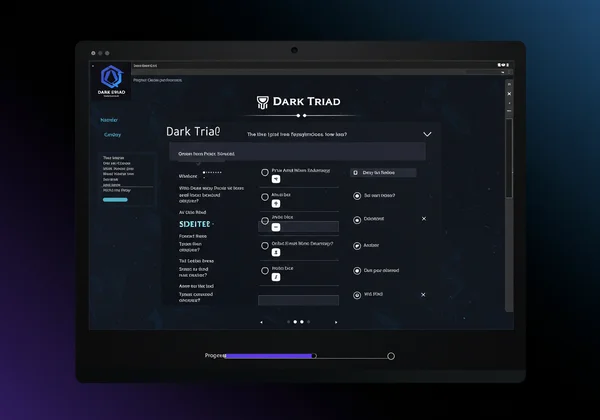
Task: Toggle the filled radio directly under the Deny box
Action: [x=357, y=196]
